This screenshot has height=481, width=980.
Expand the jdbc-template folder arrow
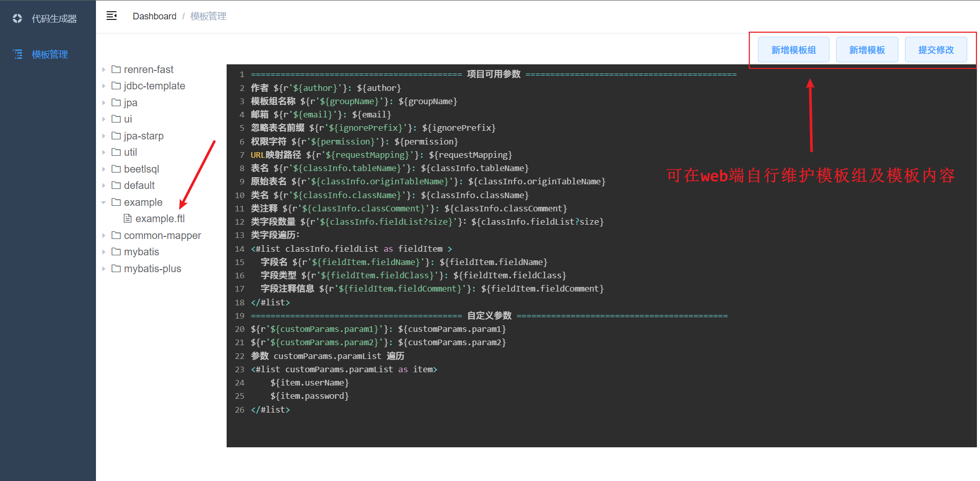click(104, 86)
